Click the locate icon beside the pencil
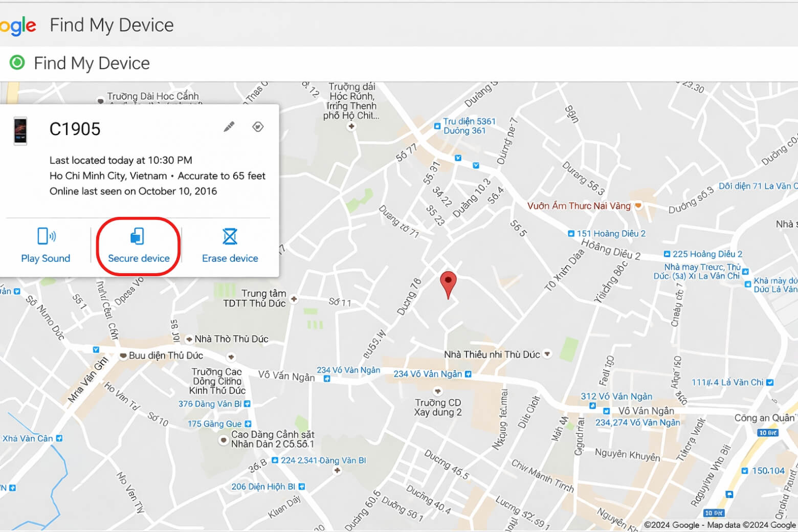 point(258,126)
